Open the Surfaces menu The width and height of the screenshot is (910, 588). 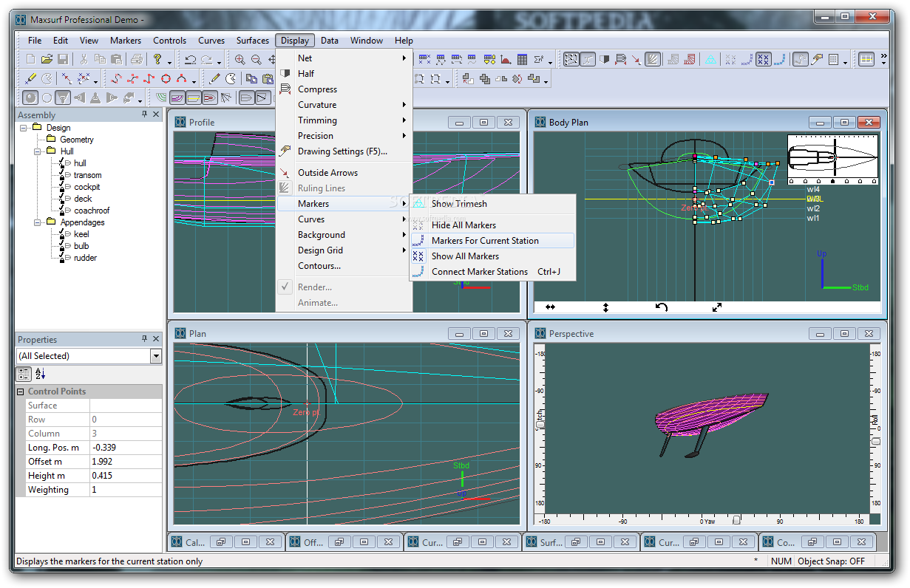tap(253, 41)
